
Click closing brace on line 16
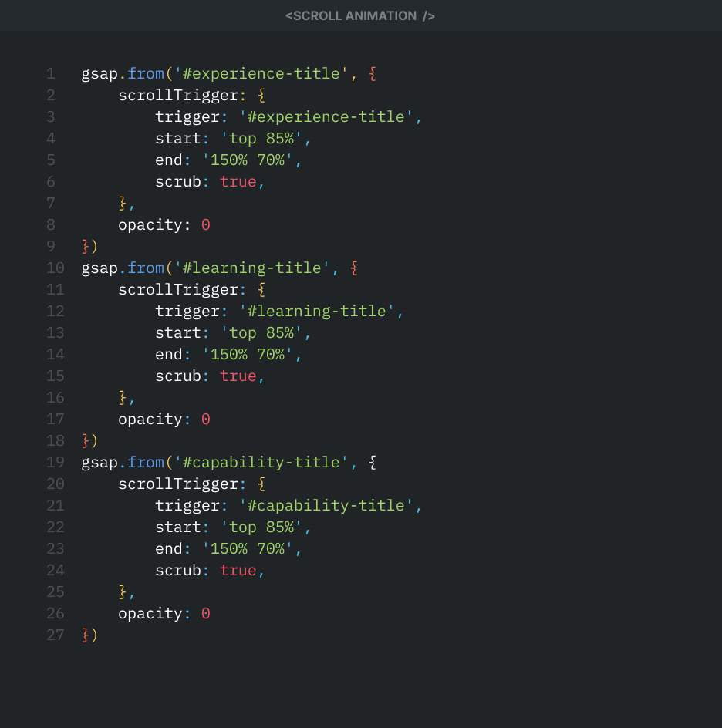pos(122,398)
